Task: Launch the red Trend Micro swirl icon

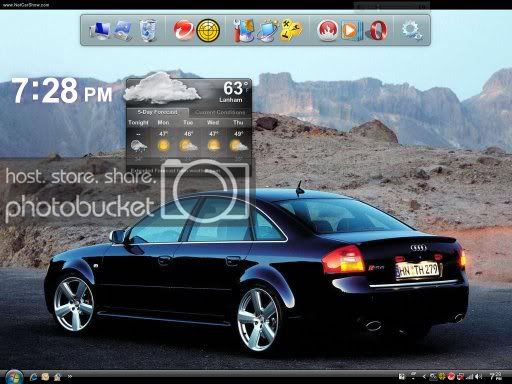Action: tap(183, 30)
